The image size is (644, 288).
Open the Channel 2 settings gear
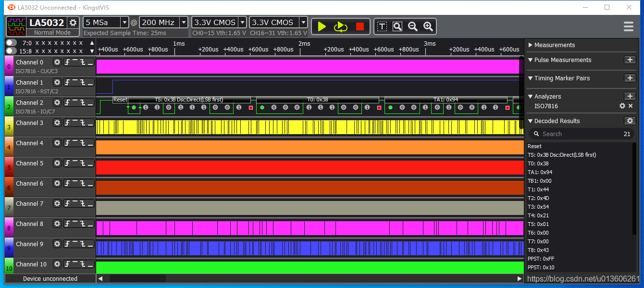[57, 102]
